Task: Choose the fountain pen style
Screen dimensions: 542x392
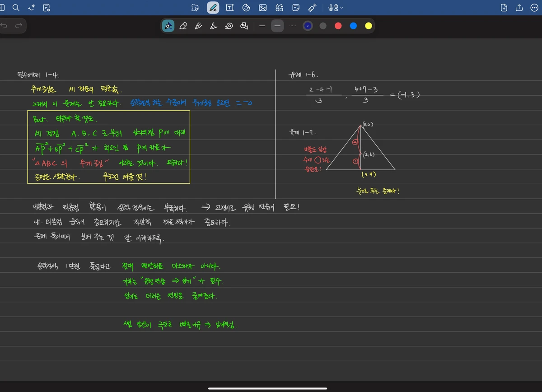Action: [x=168, y=26]
